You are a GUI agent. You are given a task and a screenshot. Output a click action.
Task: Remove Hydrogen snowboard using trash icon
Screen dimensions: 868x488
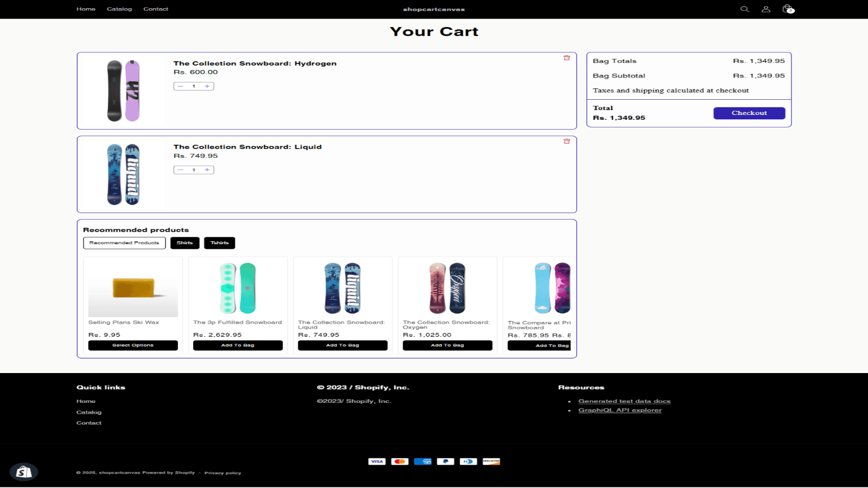coord(566,58)
